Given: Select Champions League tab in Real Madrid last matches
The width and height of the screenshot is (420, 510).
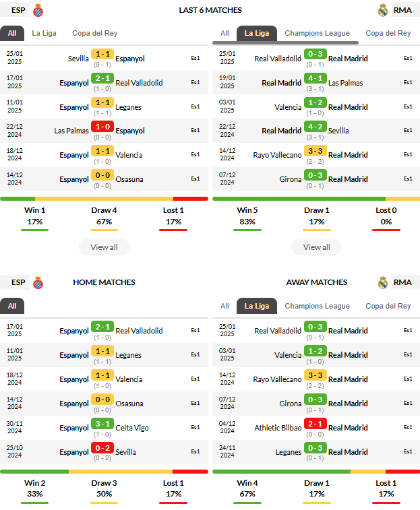Looking at the screenshot, I should (x=317, y=33).
